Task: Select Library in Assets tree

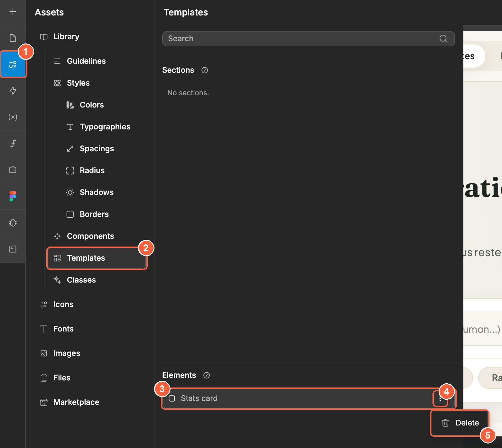Action: click(x=66, y=37)
